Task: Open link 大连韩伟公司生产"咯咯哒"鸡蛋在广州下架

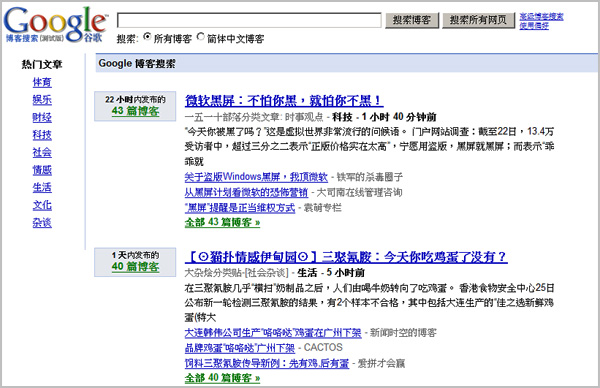Action: pos(273,333)
